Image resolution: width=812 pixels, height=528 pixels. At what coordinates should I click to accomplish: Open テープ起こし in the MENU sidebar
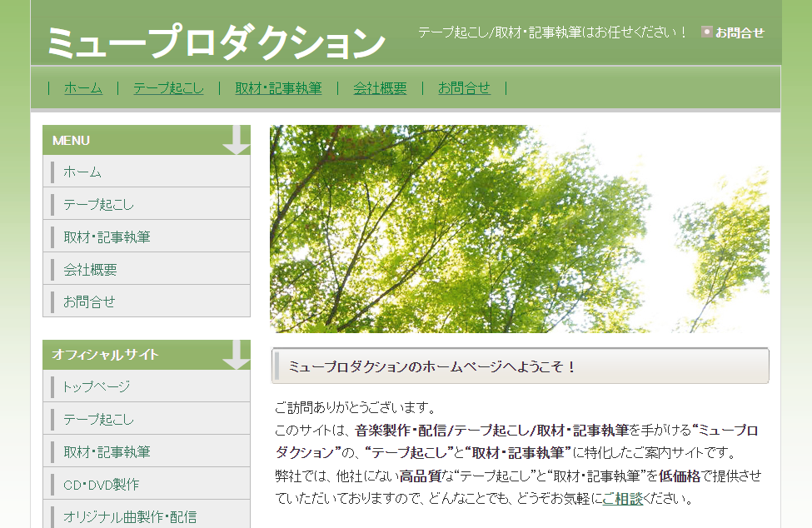point(98,205)
